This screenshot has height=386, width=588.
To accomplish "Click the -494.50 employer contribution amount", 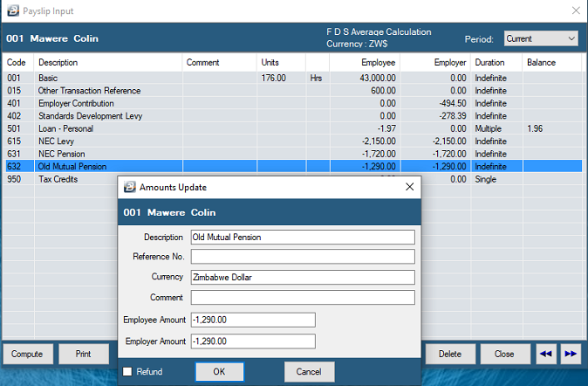I will tap(453, 103).
